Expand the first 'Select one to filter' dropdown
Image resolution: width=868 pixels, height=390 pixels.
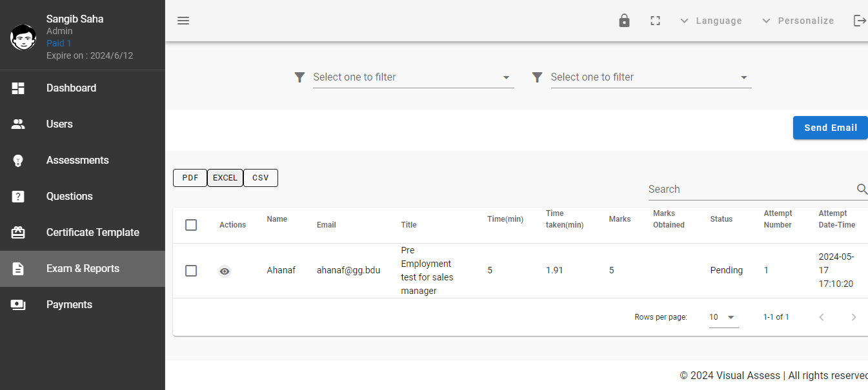413,77
